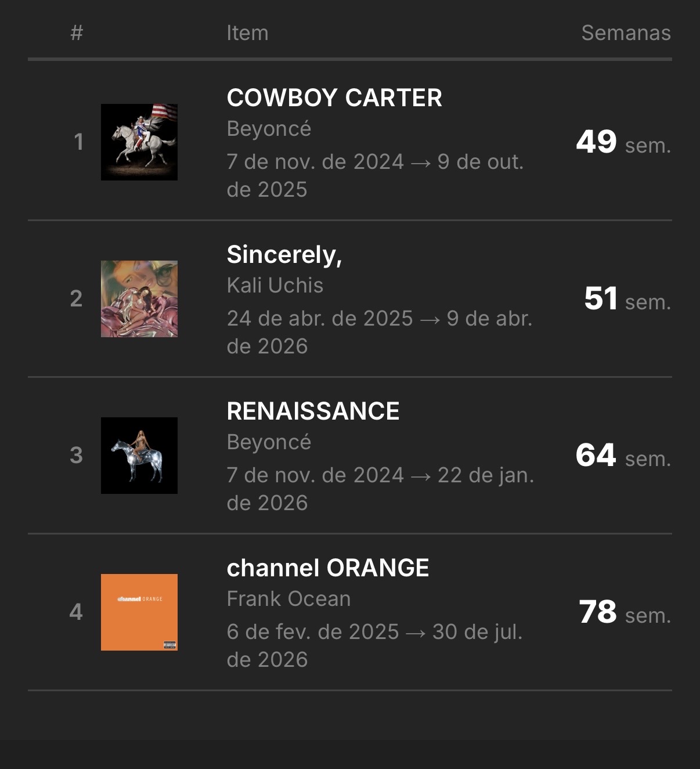This screenshot has width=700, height=769.
Task: Open Frank Ocean artist link
Action: click(288, 599)
